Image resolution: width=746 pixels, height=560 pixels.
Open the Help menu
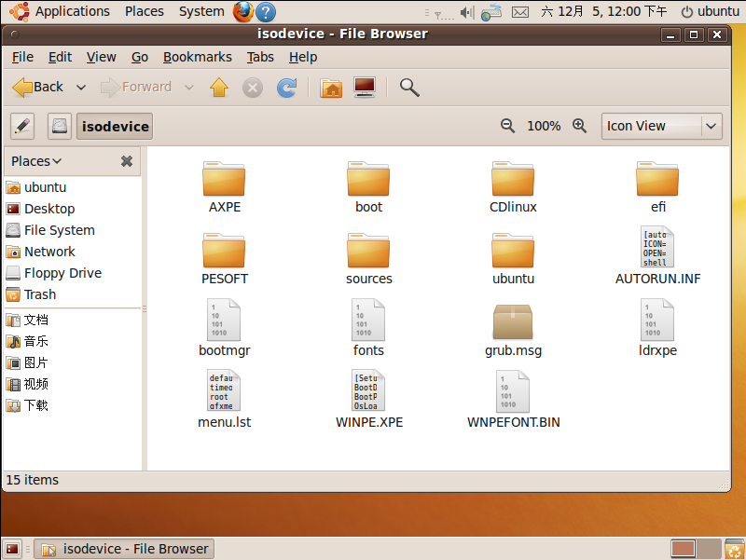click(302, 57)
